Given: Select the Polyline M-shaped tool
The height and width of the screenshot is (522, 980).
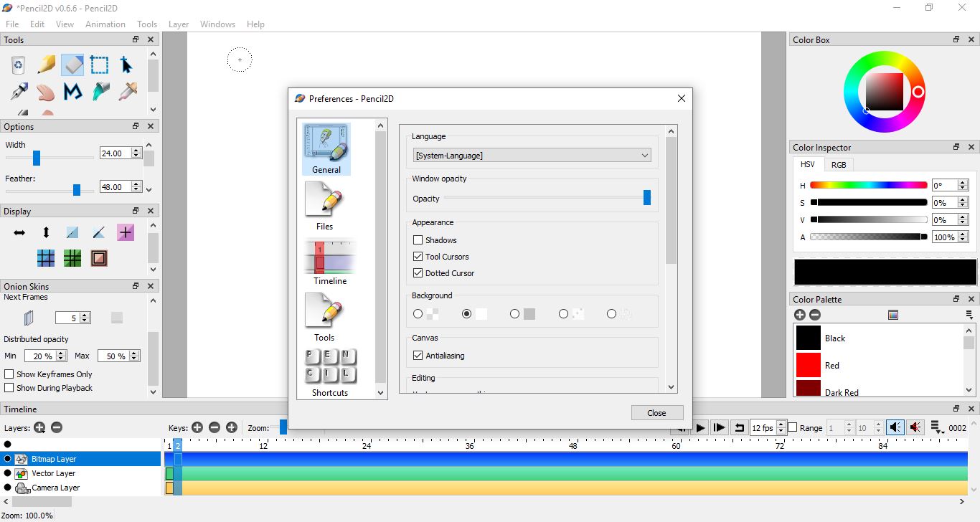Looking at the screenshot, I should pos(72,92).
